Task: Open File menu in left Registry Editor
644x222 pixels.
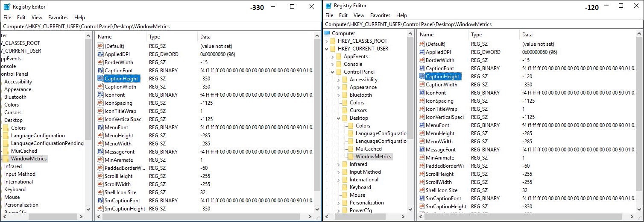Action: click(x=7, y=18)
